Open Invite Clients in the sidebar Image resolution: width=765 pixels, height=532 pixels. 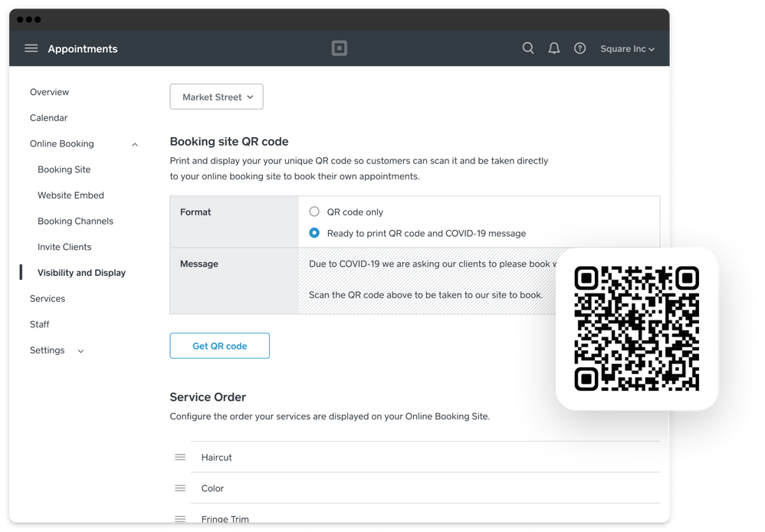coord(64,247)
